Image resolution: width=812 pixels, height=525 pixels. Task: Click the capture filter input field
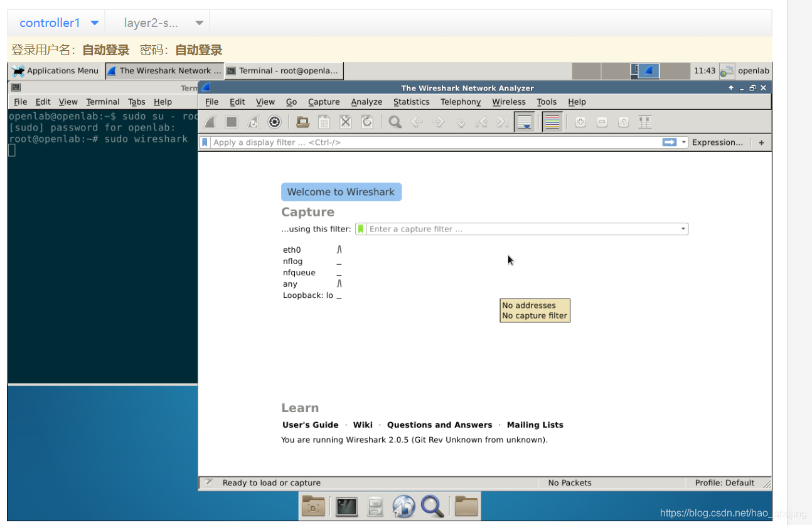[523, 229]
